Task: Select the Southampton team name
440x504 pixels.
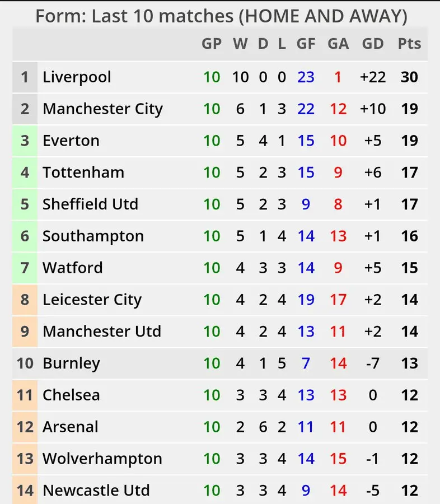Action: click(x=93, y=236)
